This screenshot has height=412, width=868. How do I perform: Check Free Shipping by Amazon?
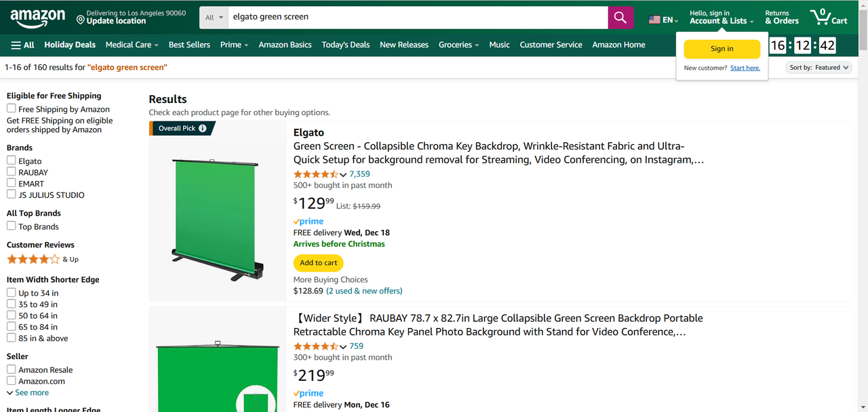(12, 108)
